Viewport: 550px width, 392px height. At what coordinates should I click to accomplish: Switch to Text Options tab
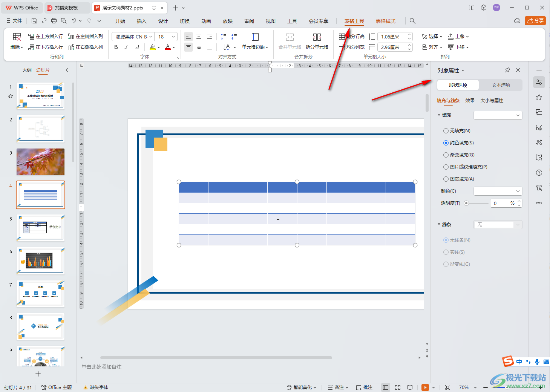(x=501, y=85)
